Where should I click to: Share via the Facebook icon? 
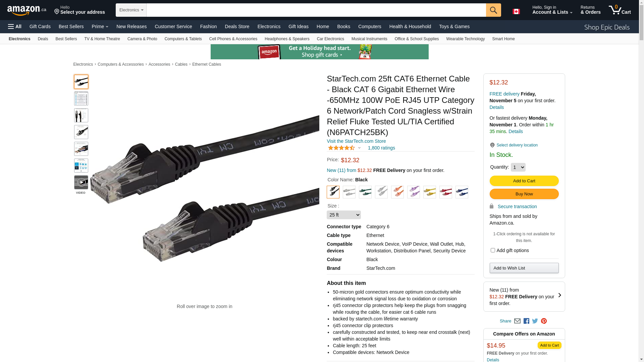(526, 321)
